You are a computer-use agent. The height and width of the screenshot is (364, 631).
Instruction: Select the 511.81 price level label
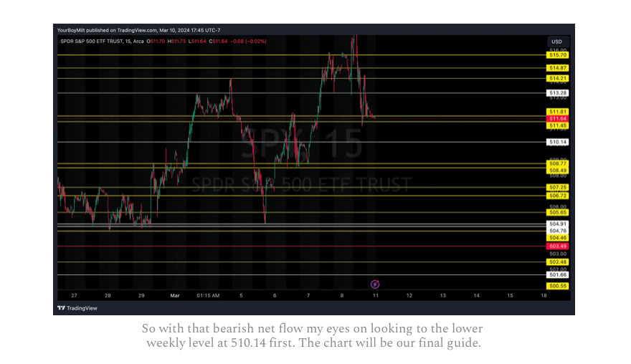coord(557,112)
